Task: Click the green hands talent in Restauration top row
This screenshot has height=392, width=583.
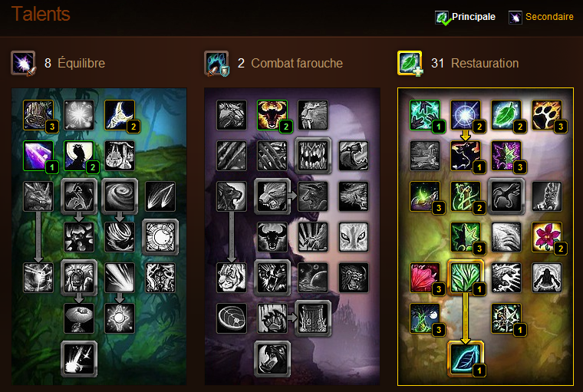Action: point(425,115)
